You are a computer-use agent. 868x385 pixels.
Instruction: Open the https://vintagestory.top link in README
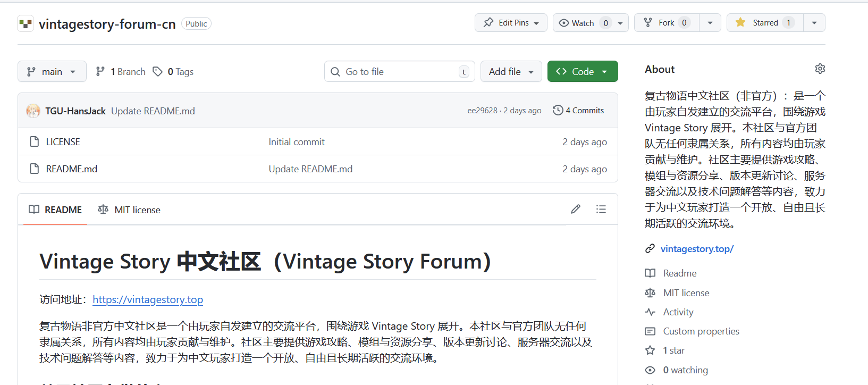(148, 299)
